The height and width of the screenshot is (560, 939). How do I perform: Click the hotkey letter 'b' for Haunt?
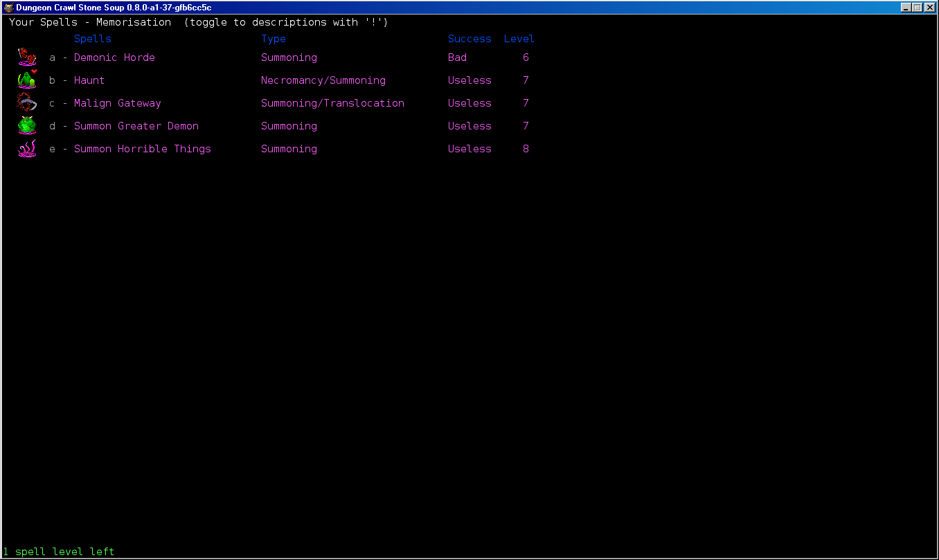click(x=52, y=80)
